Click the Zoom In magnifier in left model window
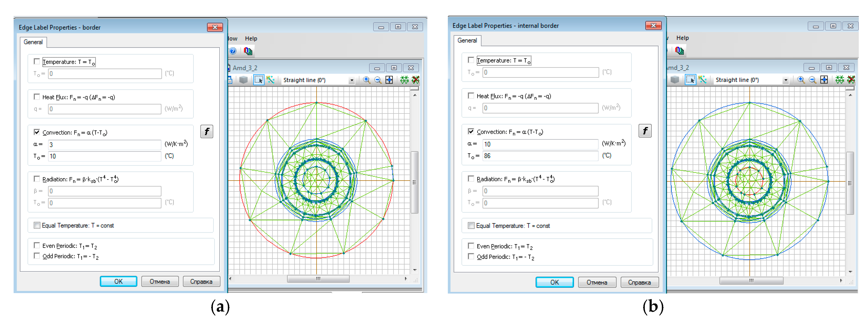The image size is (868, 321). pos(366,80)
